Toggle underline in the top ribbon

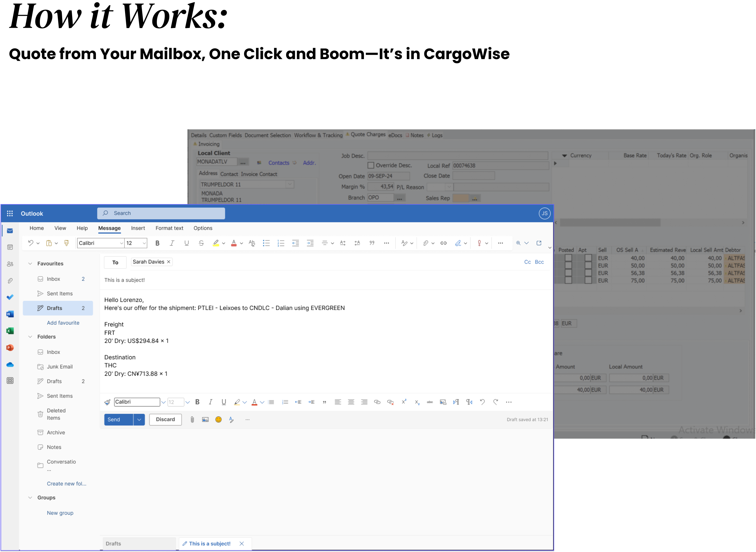tap(187, 243)
